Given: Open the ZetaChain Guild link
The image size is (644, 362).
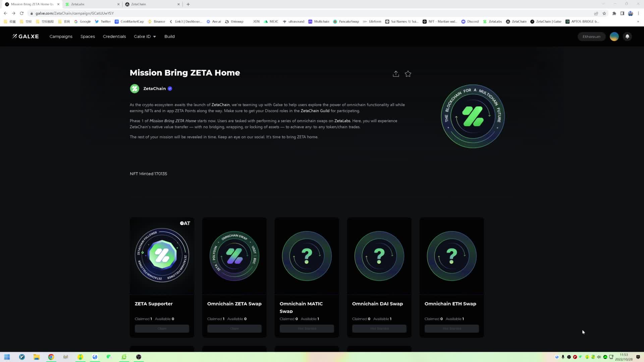Looking at the screenshot, I should pos(315,111).
